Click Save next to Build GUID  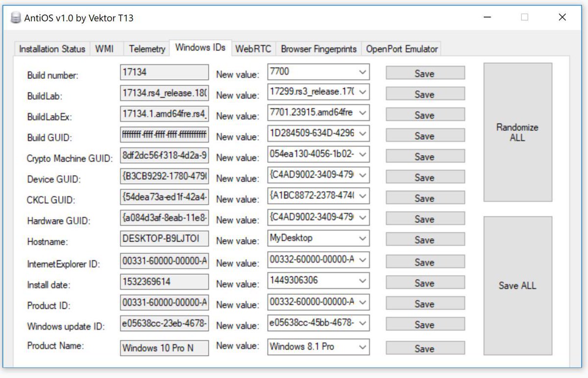point(425,136)
